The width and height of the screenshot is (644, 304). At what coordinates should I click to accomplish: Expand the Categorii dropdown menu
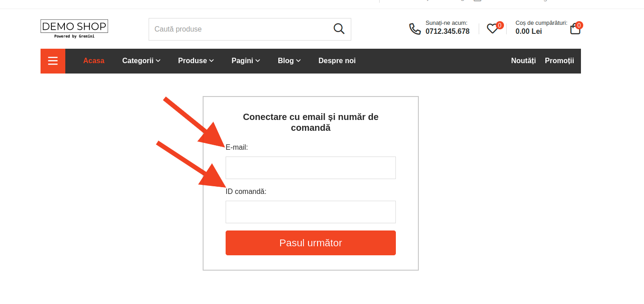click(x=141, y=61)
